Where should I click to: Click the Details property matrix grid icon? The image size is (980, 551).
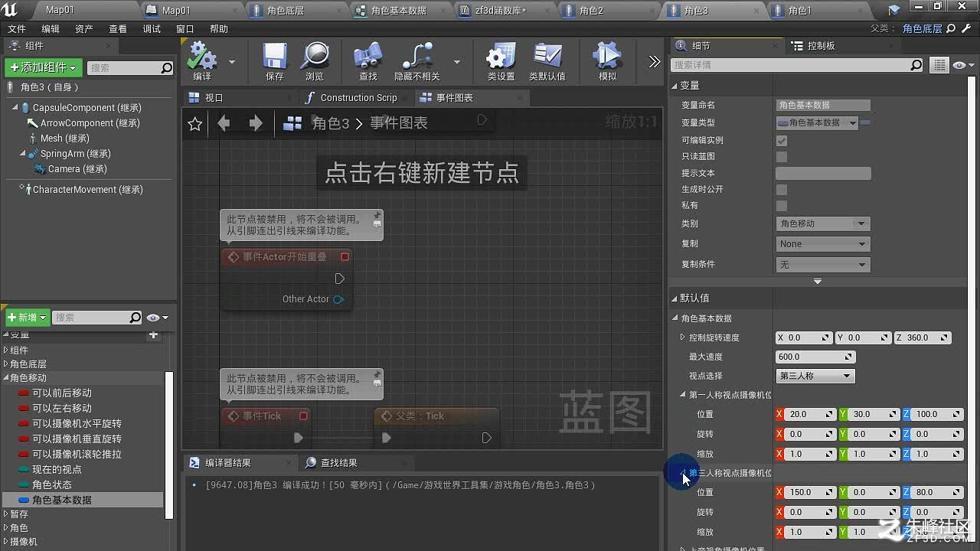pos(939,65)
